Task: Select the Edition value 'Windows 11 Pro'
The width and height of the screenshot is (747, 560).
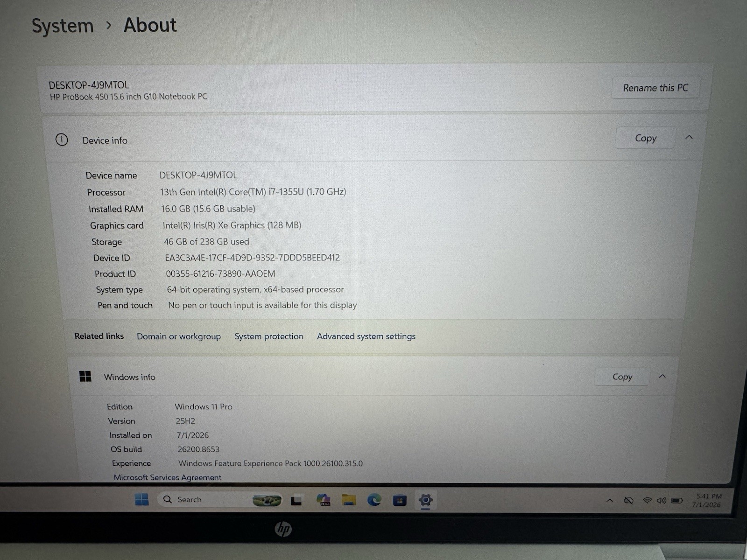Action: pyautogui.click(x=204, y=407)
